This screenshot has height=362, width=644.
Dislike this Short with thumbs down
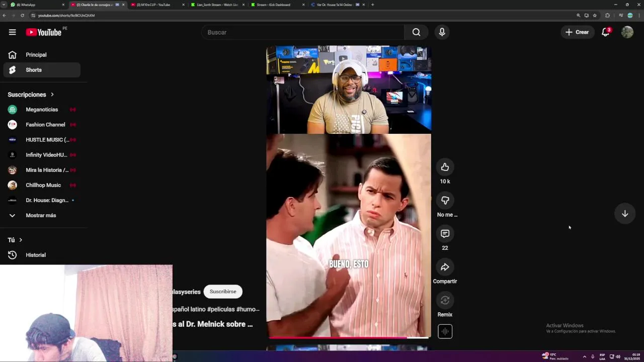[445, 200]
